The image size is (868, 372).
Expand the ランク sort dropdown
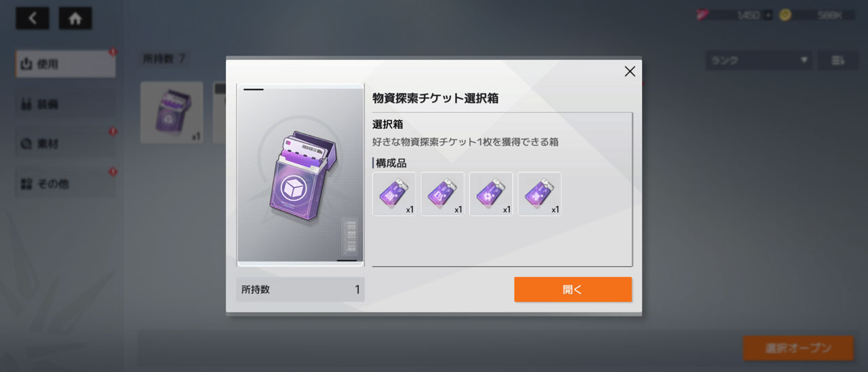pyautogui.click(x=759, y=60)
